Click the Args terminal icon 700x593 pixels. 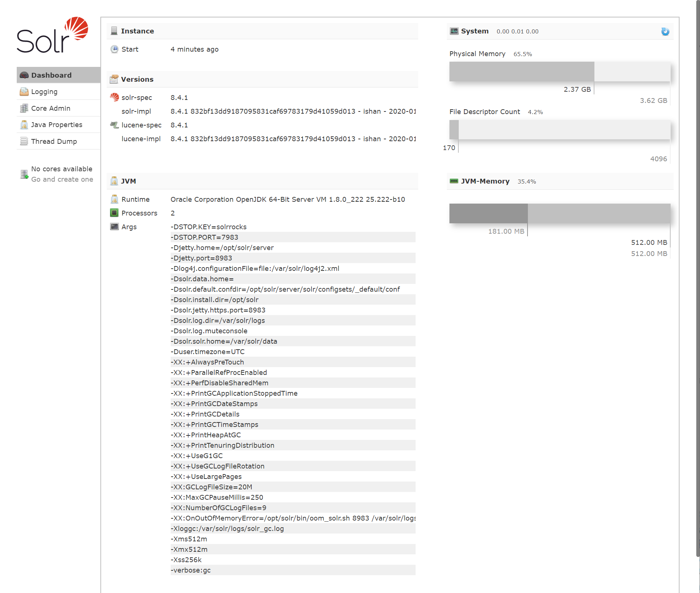coord(114,227)
